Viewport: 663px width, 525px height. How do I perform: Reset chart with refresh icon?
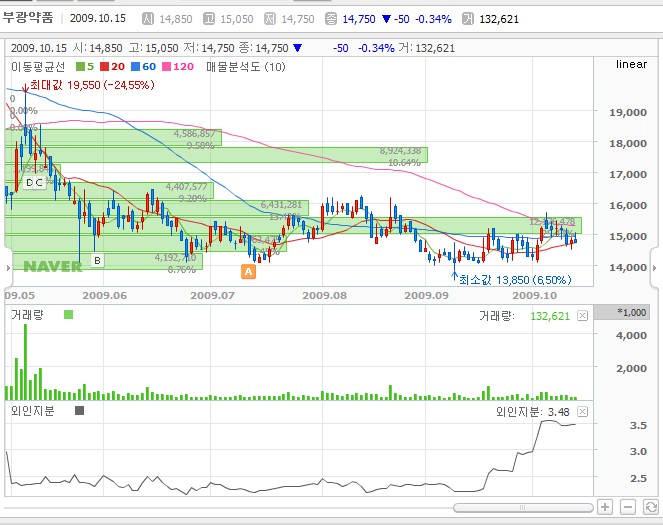(x=650, y=507)
